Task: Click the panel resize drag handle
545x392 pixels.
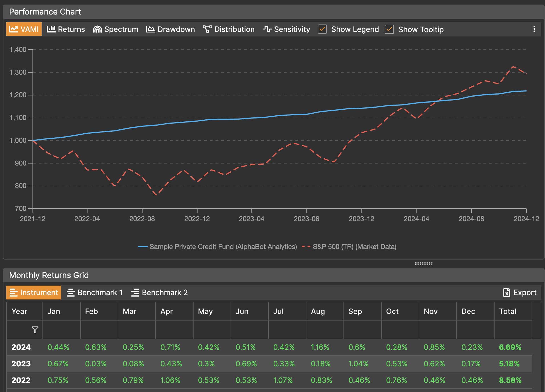Action: [x=424, y=264]
